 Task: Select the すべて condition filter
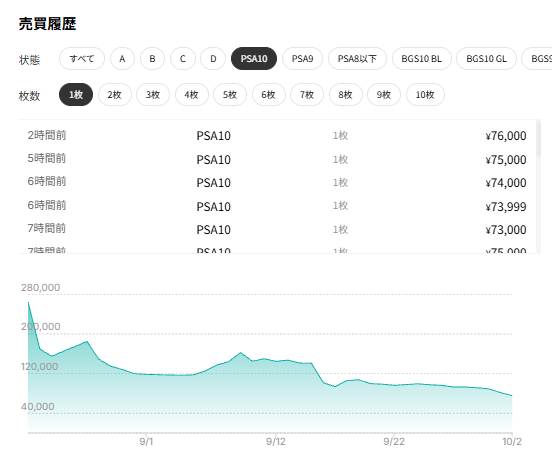click(x=82, y=59)
